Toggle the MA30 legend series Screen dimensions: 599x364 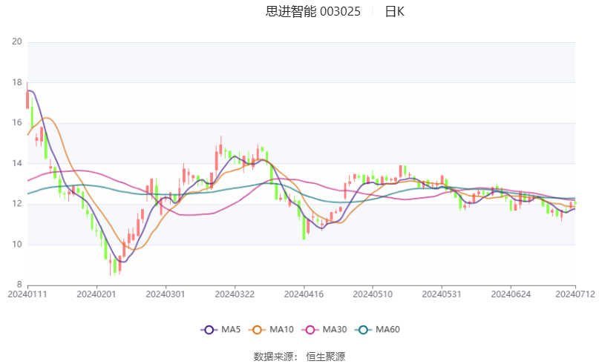[x=324, y=329]
